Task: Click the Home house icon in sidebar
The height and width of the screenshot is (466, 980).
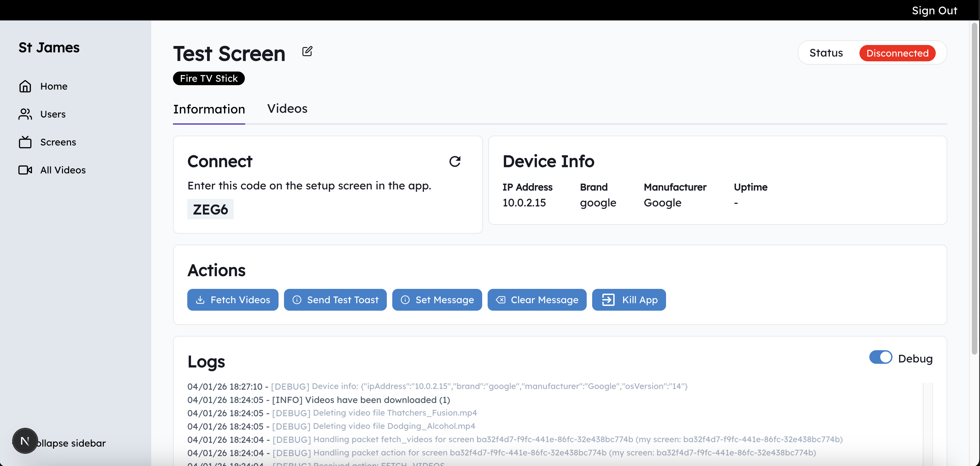Action: (x=25, y=87)
